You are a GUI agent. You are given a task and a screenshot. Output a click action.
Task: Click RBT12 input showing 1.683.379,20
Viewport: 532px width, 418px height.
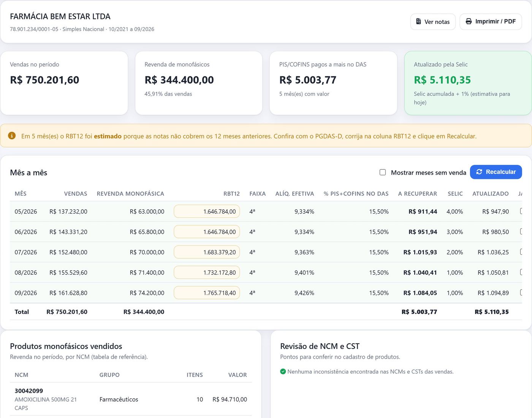click(x=207, y=252)
